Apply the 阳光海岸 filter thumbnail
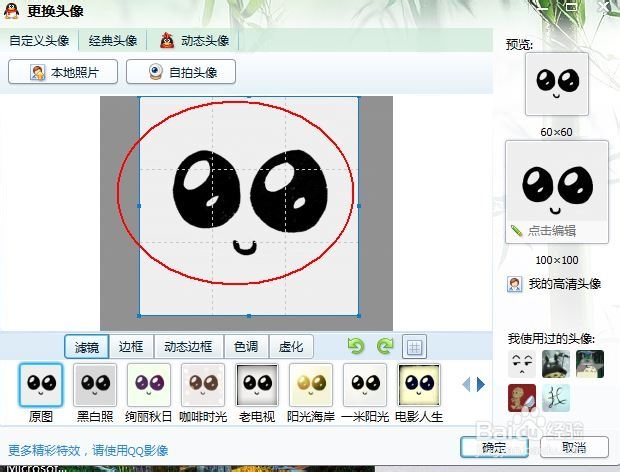The image size is (620, 472). [x=311, y=385]
